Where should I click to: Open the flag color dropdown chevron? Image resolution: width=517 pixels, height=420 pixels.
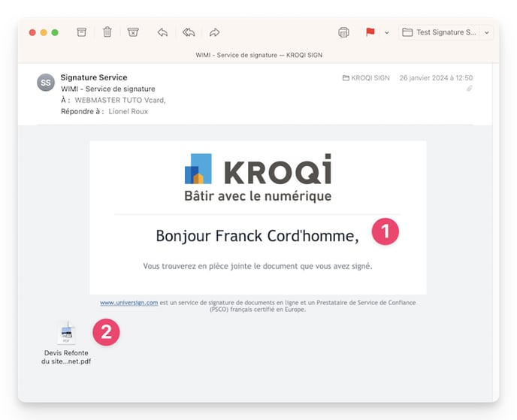(387, 32)
